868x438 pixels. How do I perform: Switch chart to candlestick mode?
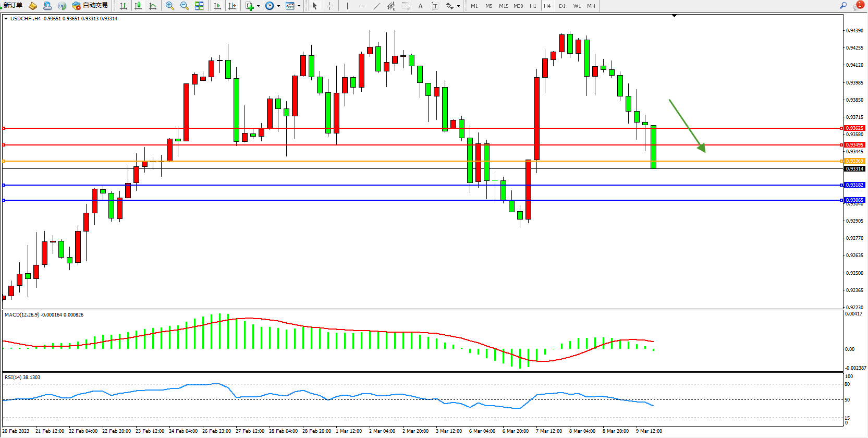click(x=138, y=6)
